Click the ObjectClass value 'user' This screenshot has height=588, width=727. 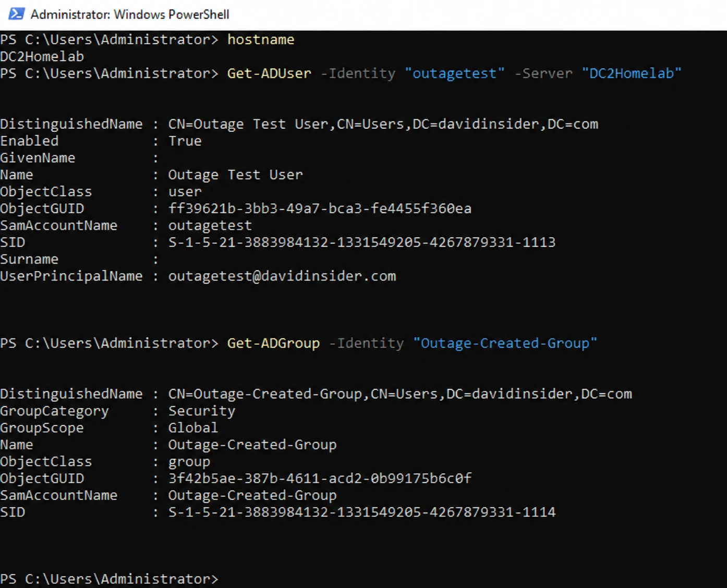point(185,192)
